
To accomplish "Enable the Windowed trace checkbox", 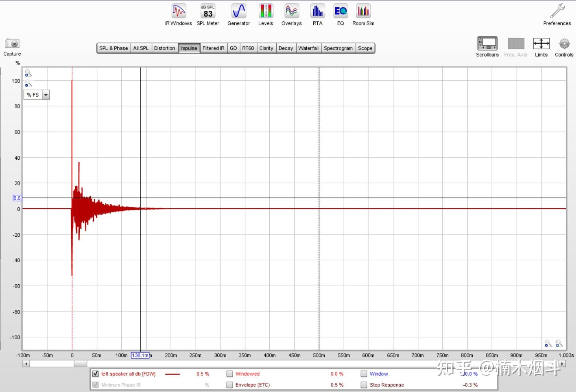I will 230,374.
